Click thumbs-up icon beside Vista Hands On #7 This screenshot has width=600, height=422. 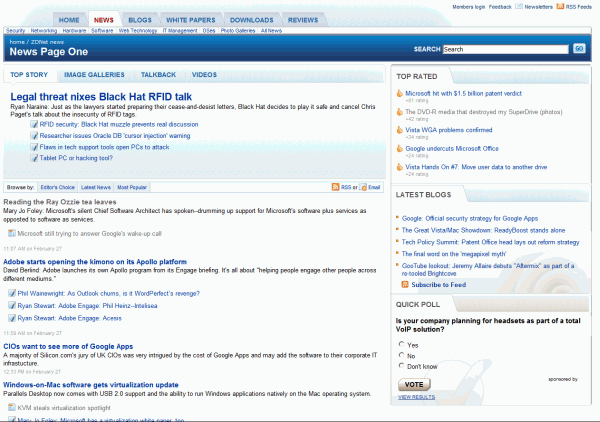point(399,167)
